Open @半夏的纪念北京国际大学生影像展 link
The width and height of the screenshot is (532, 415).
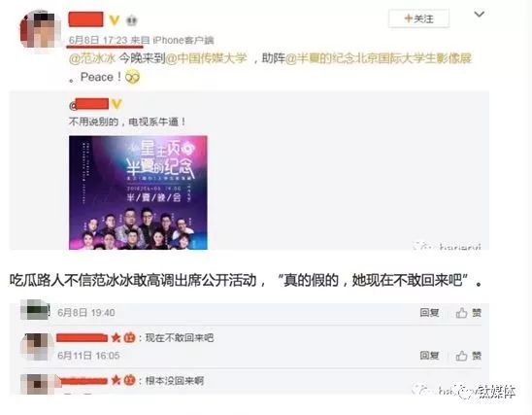pos(379,58)
